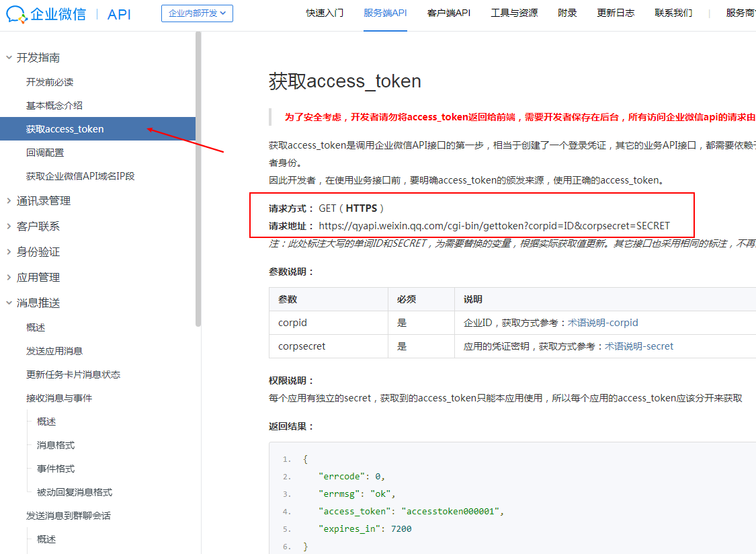756x554 pixels.
Task: Select 开发前必读 in the sidebar
Action: (x=50, y=82)
